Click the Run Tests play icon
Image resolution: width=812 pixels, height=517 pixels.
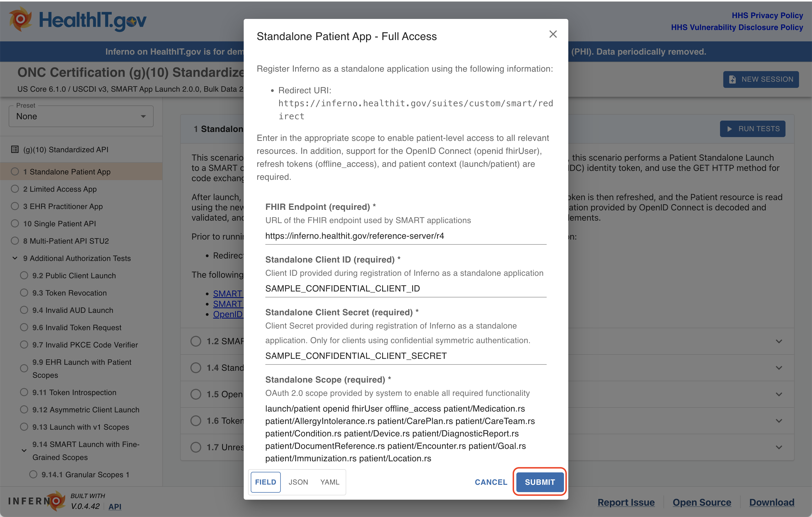730,129
